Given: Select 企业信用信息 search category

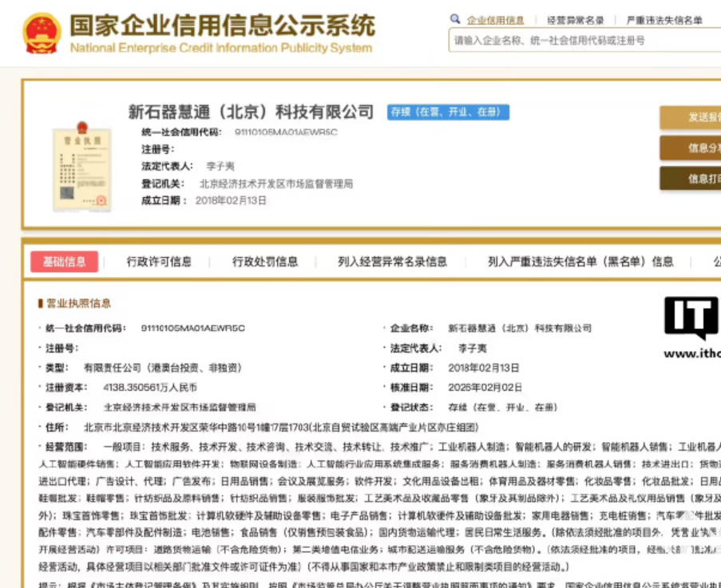Looking at the screenshot, I should 495,20.
